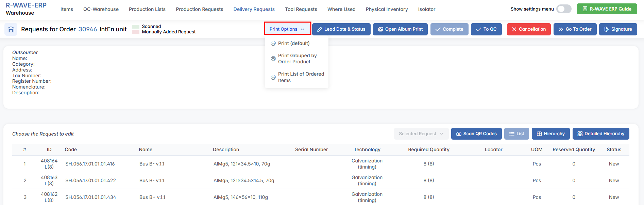
Task: Switch to Hierarchy view
Action: (x=550, y=134)
